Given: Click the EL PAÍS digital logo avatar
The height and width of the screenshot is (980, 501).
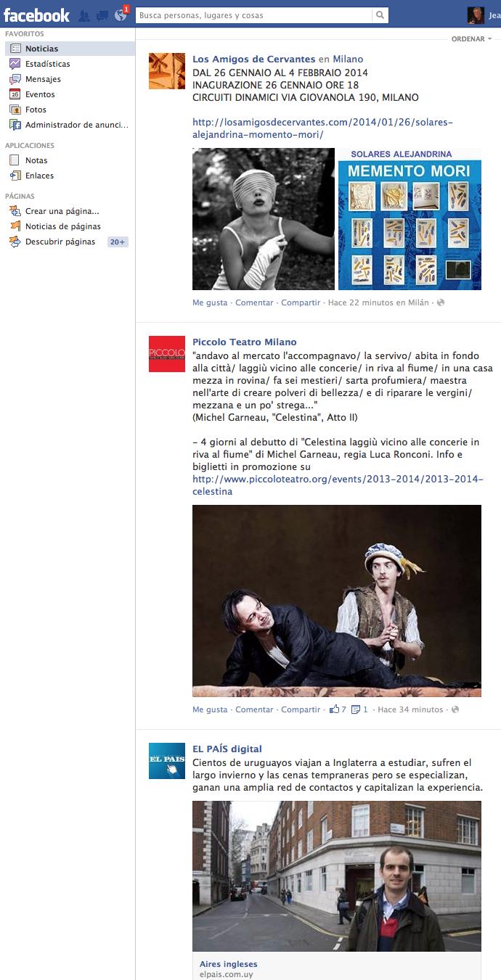Looking at the screenshot, I should point(167,761).
